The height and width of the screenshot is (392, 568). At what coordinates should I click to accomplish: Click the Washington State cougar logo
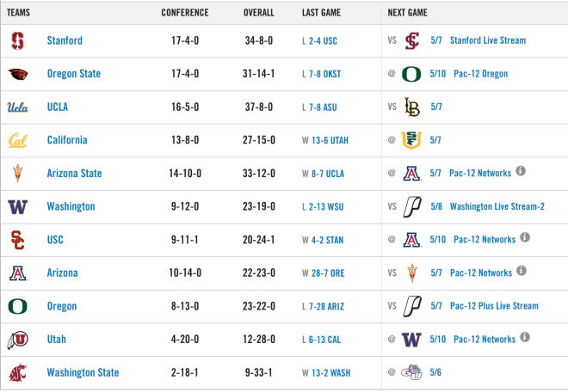pyautogui.click(x=18, y=372)
